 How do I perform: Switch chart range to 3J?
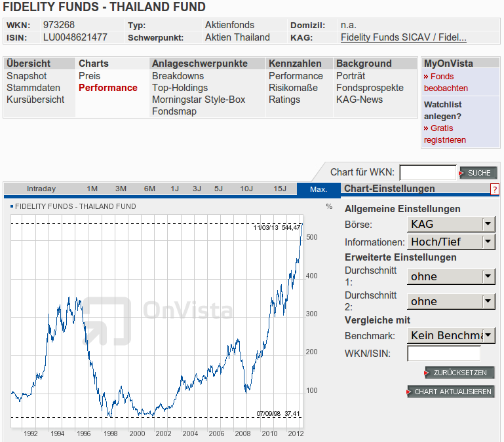point(197,189)
